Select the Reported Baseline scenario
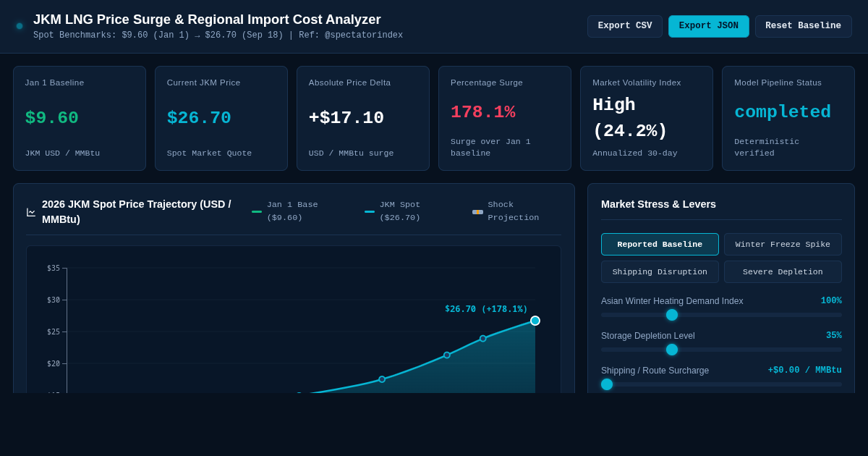 coord(660,245)
